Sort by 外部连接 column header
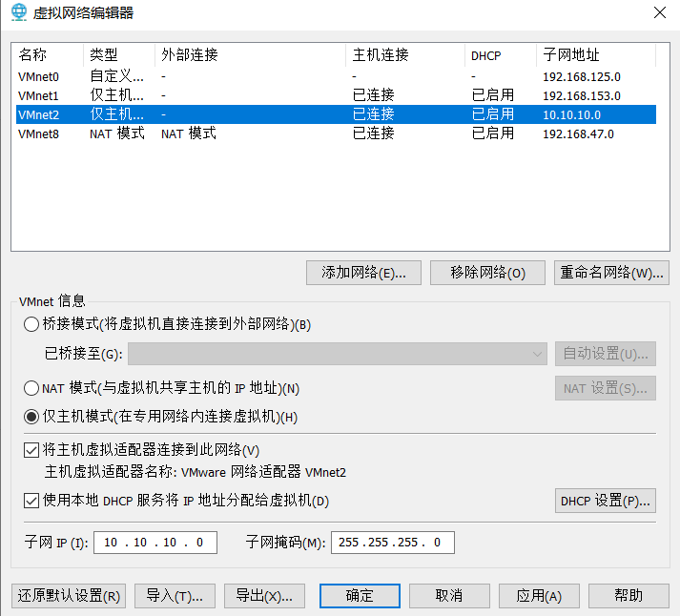680x616 pixels. point(250,55)
